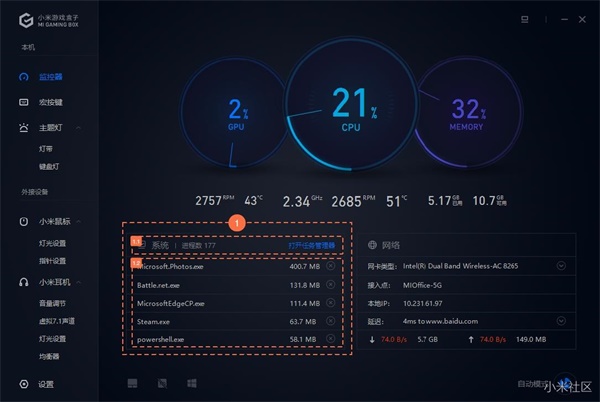Expand the 延迟 latency target dropdown
Image resolution: width=600 pixels, height=402 pixels.
click(561, 321)
